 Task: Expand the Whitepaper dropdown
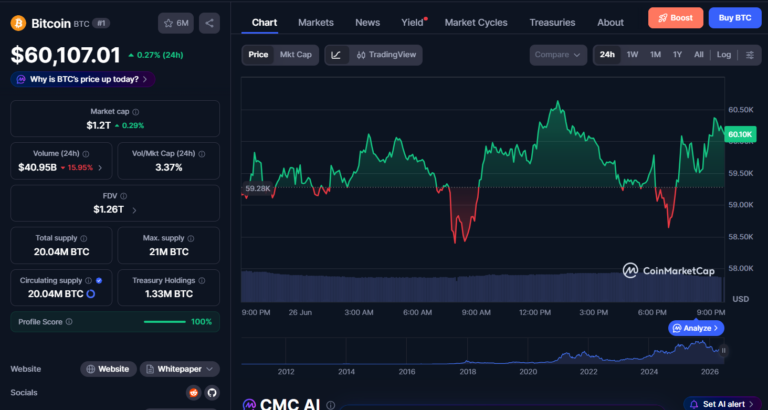[x=180, y=369]
